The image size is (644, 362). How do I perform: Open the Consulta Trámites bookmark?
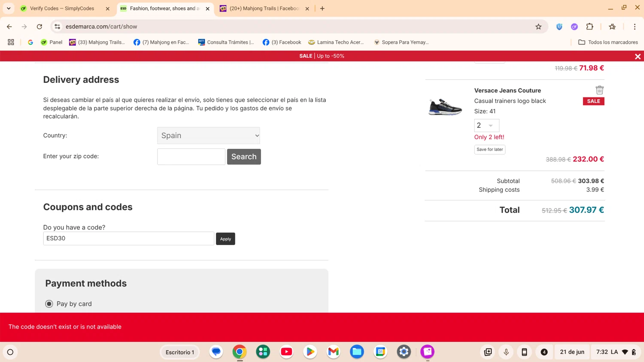pos(226,42)
